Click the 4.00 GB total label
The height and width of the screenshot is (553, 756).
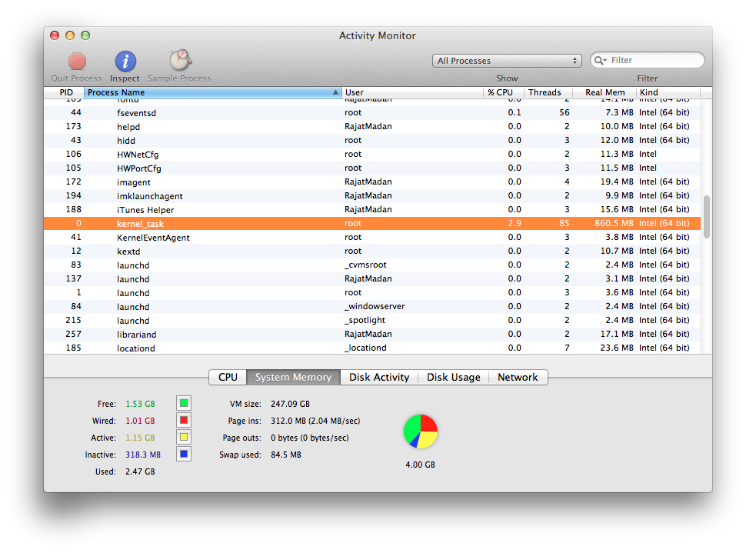point(421,465)
